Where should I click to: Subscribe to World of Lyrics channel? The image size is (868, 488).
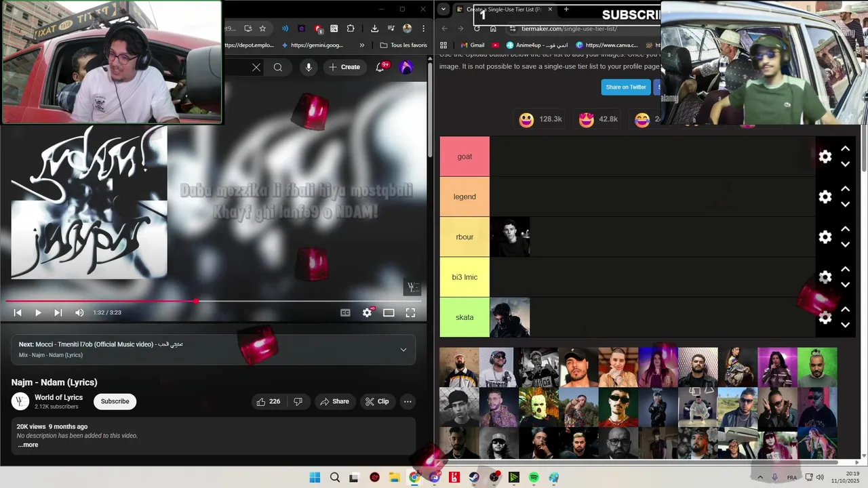pyautogui.click(x=115, y=401)
